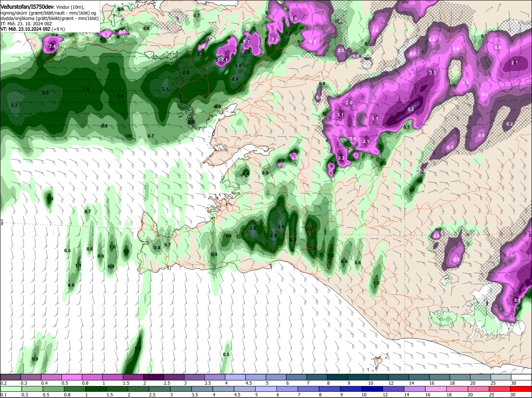This screenshot has height=398, width=532.
Task: Click the 20W longitude label
Action: (406, 2)
